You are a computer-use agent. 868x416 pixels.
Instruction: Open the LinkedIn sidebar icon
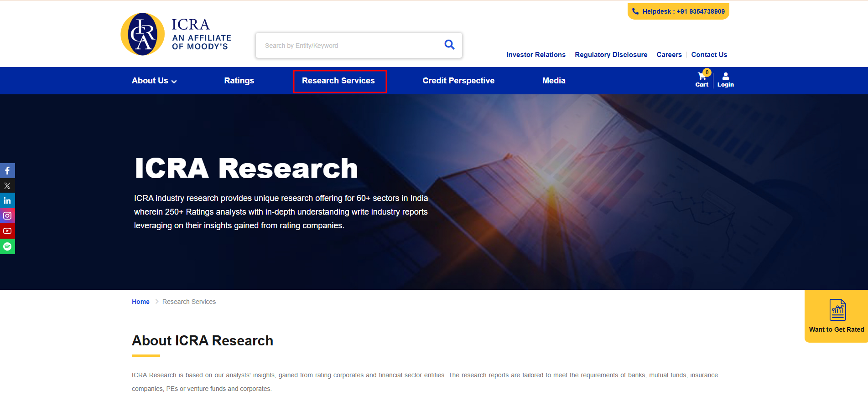coord(7,201)
